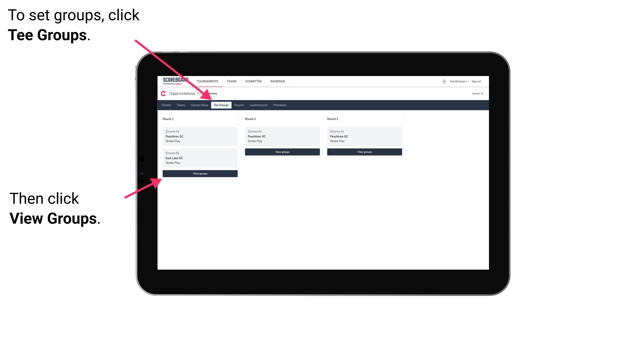Select the Committee navigation item
Image resolution: width=644 pixels, height=346 pixels.
(253, 81)
